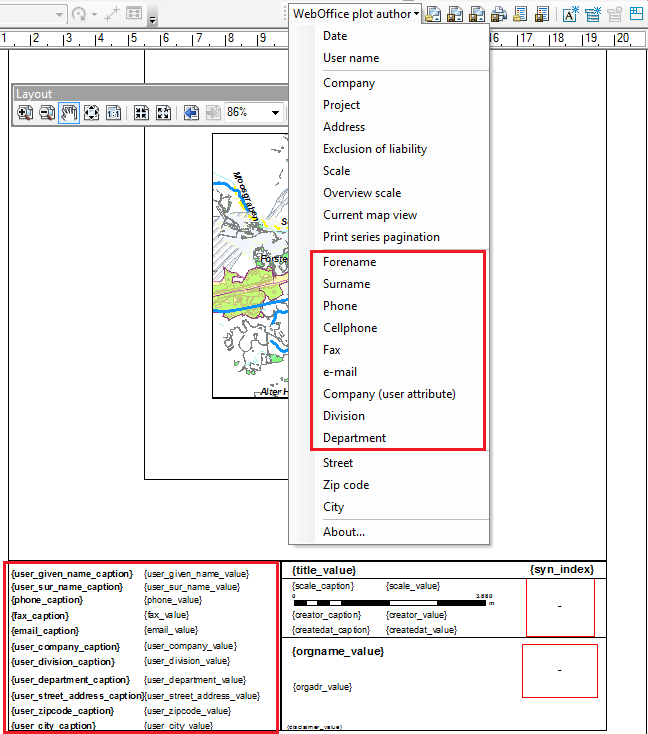648x734 pixels.
Task: Zoom layout to 100% (1:1 icon)
Action: pos(113,113)
